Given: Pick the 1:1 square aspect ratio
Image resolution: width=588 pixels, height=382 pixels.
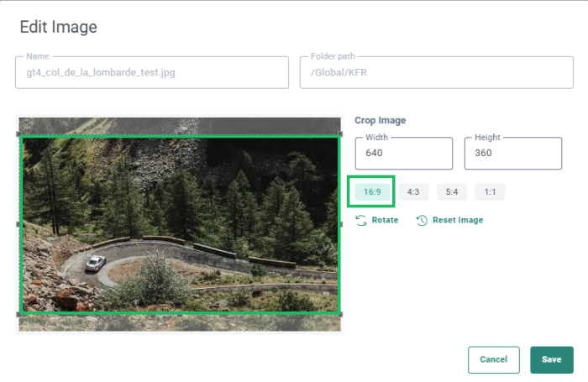Looking at the screenshot, I should 490,192.
